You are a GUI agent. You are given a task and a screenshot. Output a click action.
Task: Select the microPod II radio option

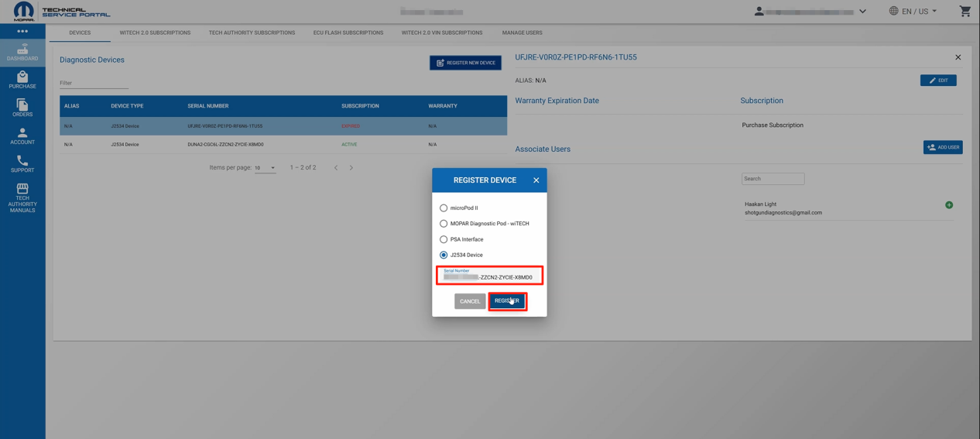click(x=444, y=207)
